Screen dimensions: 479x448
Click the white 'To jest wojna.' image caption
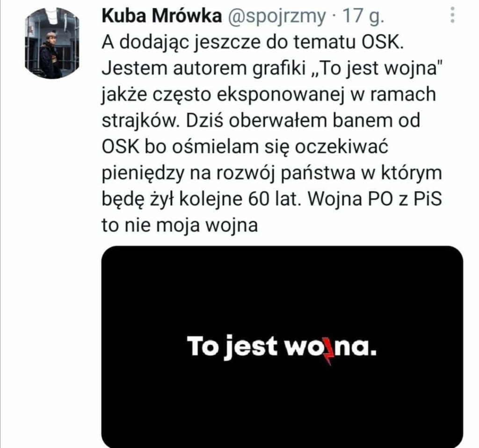coord(281,347)
